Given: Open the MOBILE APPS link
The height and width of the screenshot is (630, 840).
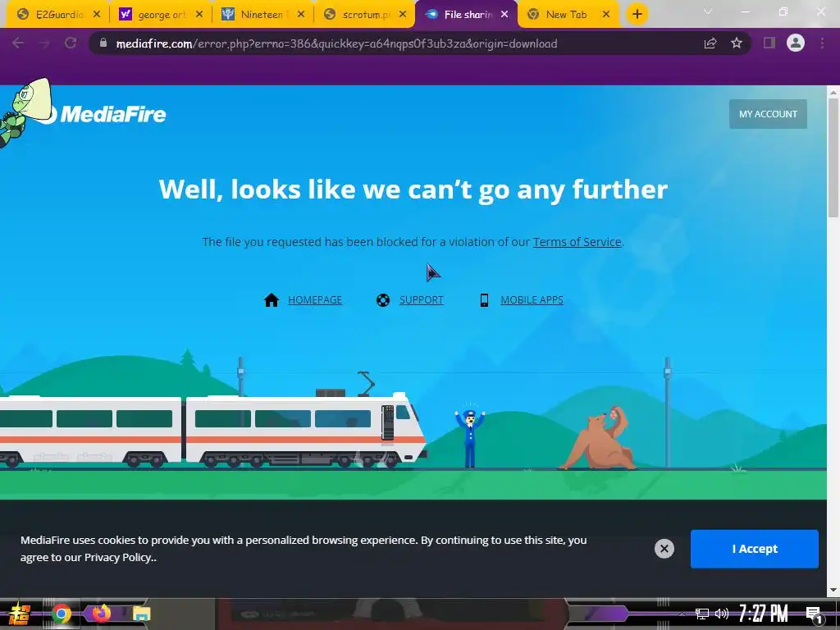Looking at the screenshot, I should [x=532, y=300].
